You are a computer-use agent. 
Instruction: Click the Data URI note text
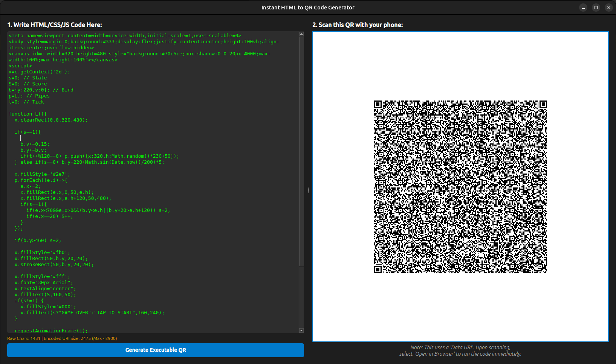pos(460,350)
